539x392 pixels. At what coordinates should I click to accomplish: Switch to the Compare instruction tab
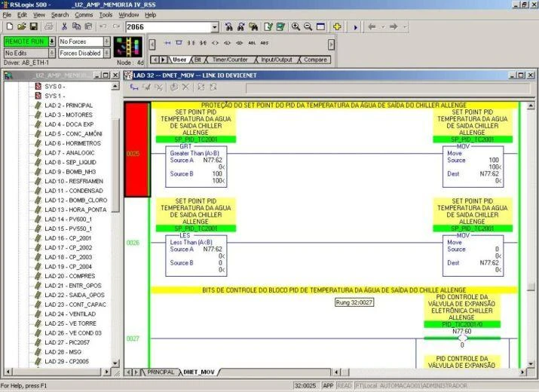pos(315,60)
